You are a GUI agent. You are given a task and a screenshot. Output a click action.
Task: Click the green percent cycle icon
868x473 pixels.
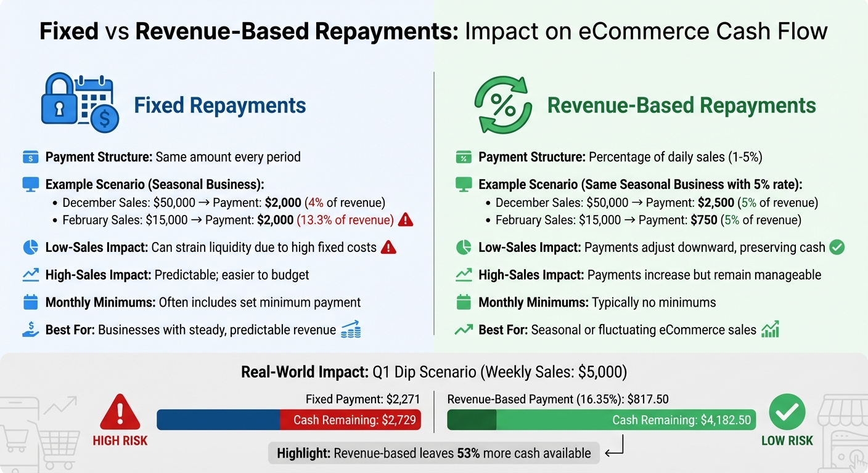(x=503, y=105)
